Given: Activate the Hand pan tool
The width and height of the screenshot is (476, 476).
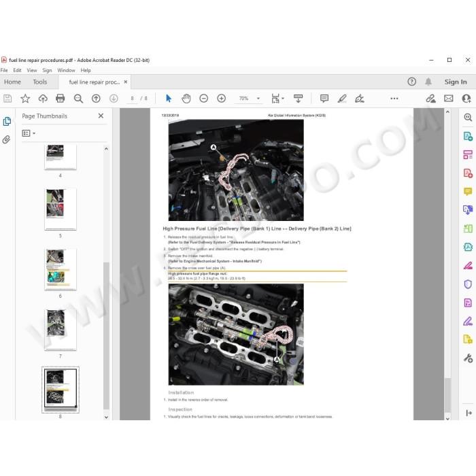Looking at the screenshot, I should (186, 99).
